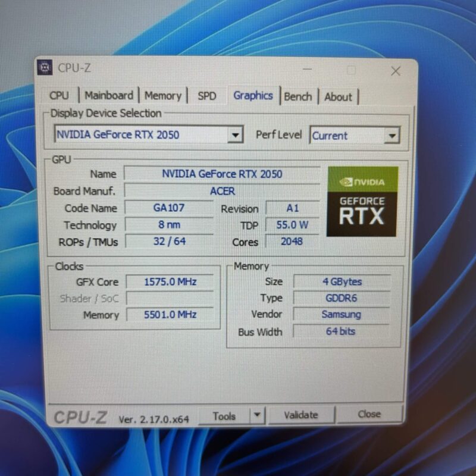Switch to the CPU tab
Image resolution: width=476 pixels, height=476 pixels.
click(59, 95)
